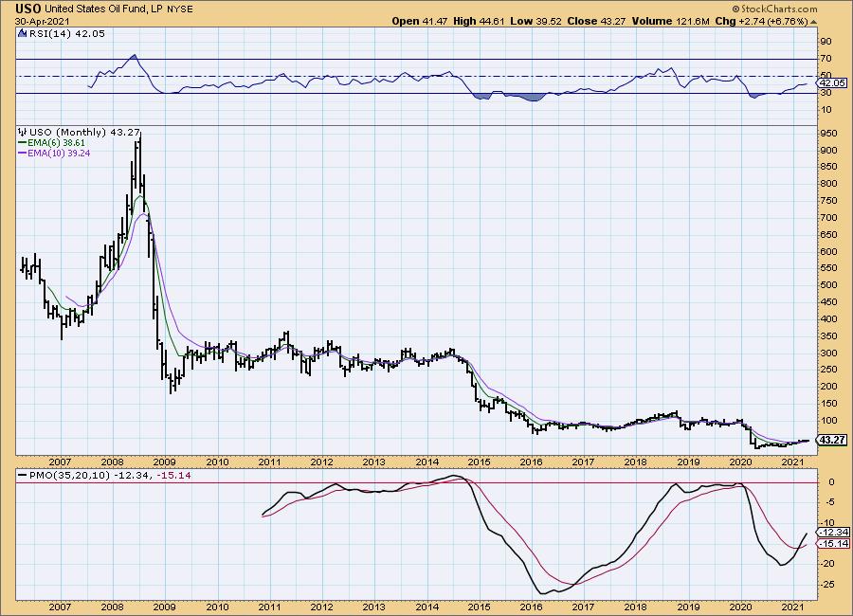The width and height of the screenshot is (853, 616).
Task: Click the 950 price axis label
Action: click(x=829, y=133)
